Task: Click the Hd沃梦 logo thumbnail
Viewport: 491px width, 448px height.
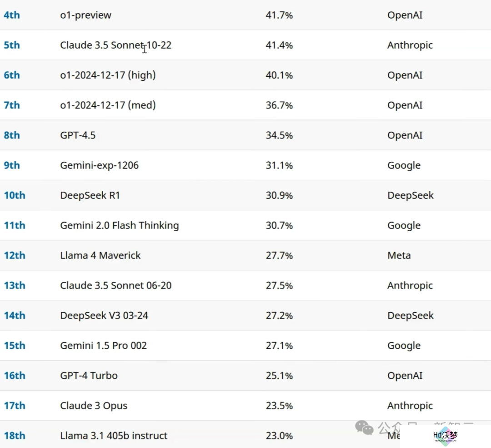Action: [x=445, y=436]
